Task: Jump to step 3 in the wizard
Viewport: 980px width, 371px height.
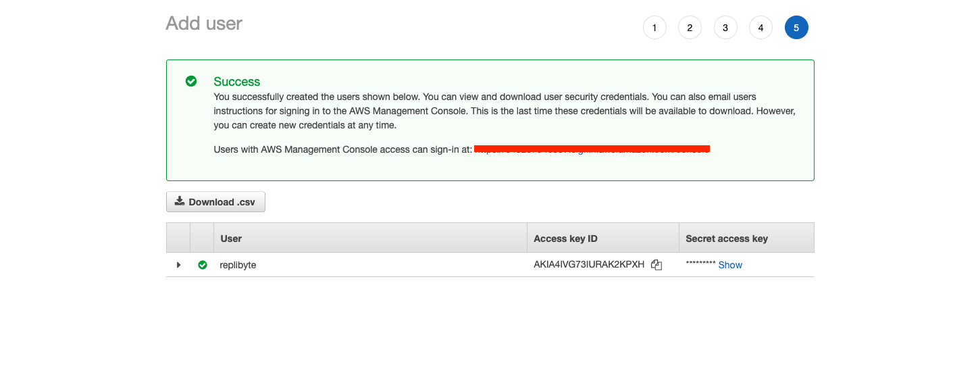Action: (725, 28)
